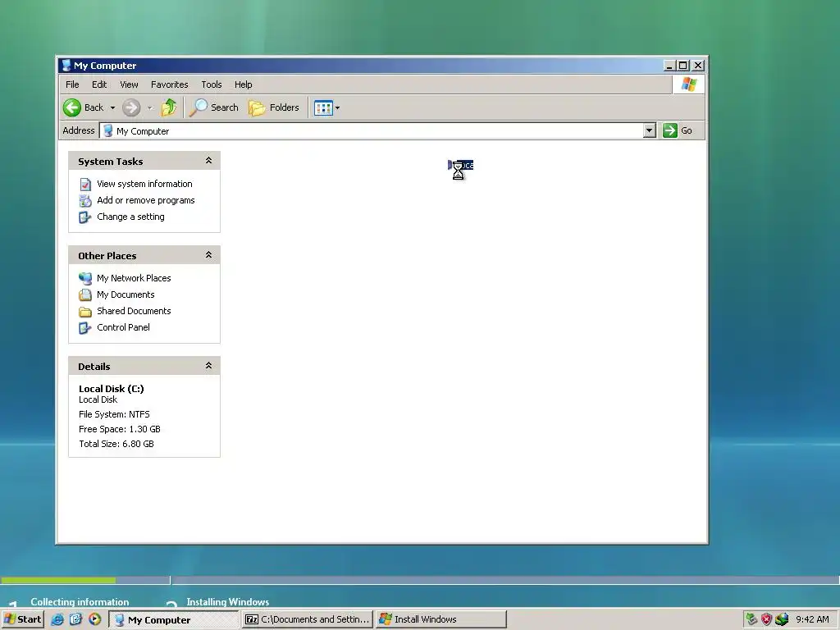The height and width of the screenshot is (630, 840).
Task: Collapse the Details panel
Action: (x=209, y=366)
